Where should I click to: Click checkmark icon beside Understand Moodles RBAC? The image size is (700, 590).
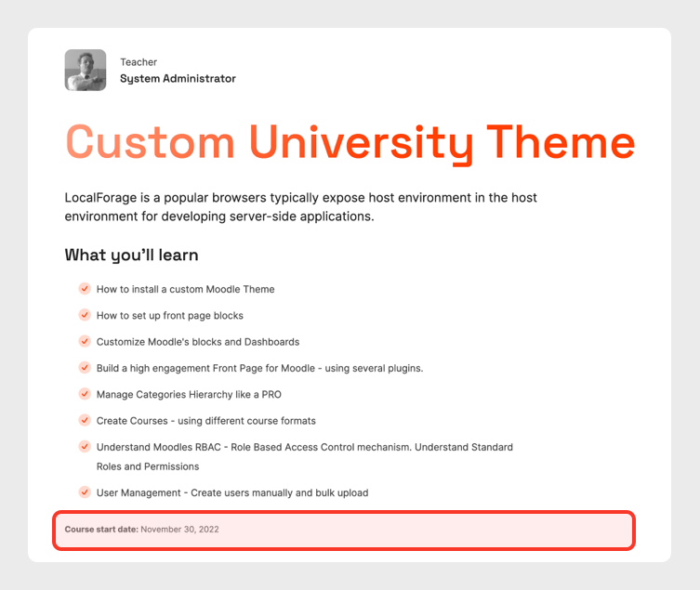click(85, 447)
